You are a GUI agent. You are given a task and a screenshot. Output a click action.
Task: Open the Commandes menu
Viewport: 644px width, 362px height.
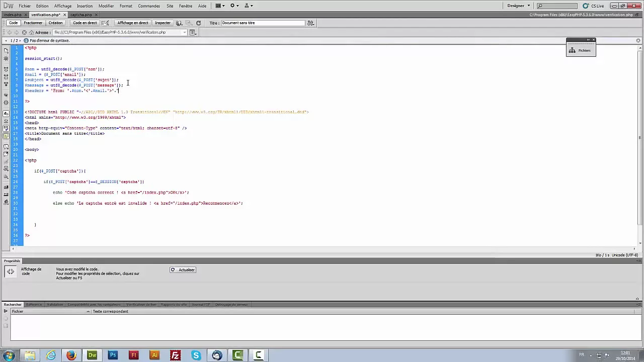click(x=149, y=6)
